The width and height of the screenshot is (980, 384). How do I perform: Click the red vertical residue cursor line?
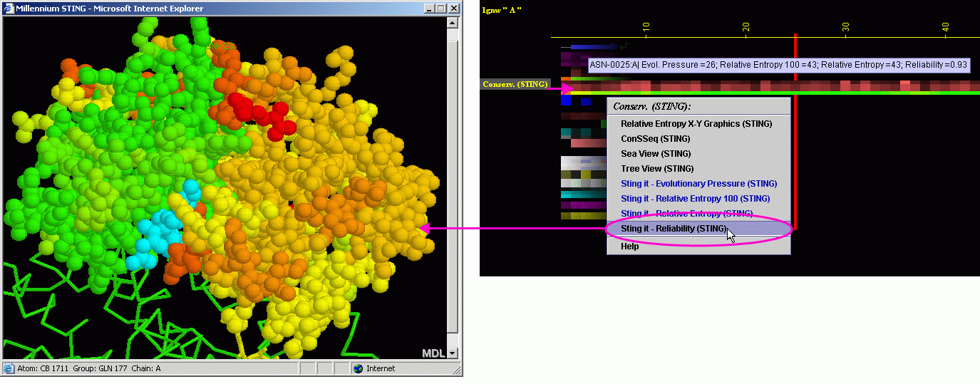(x=795, y=132)
